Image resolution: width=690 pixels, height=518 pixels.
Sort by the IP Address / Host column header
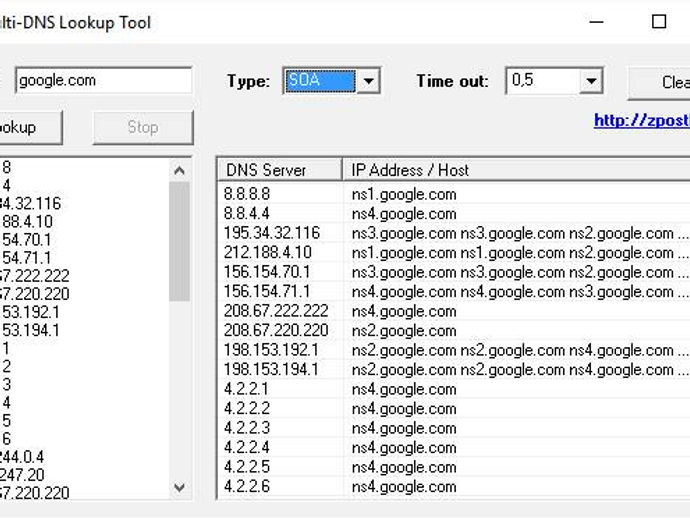(x=516, y=170)
